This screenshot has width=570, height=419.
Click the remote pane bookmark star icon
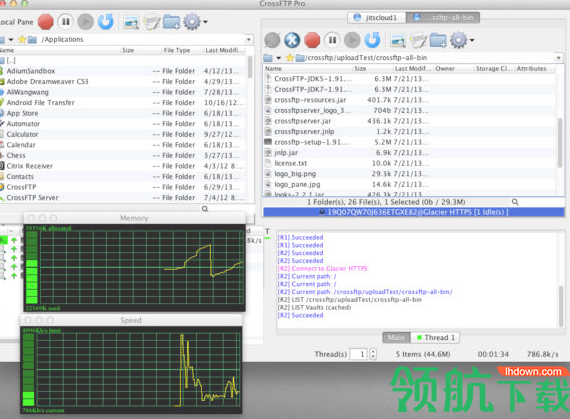coord(289,58)
